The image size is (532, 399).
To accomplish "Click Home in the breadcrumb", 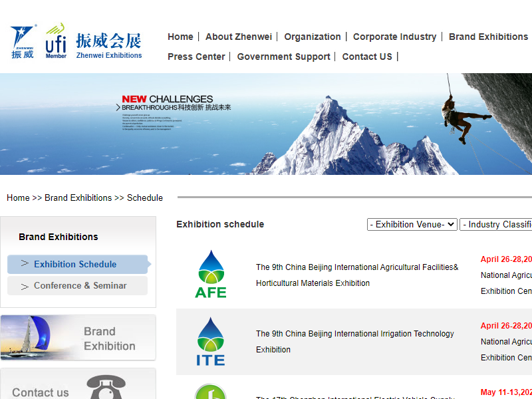I will (18, 198).
